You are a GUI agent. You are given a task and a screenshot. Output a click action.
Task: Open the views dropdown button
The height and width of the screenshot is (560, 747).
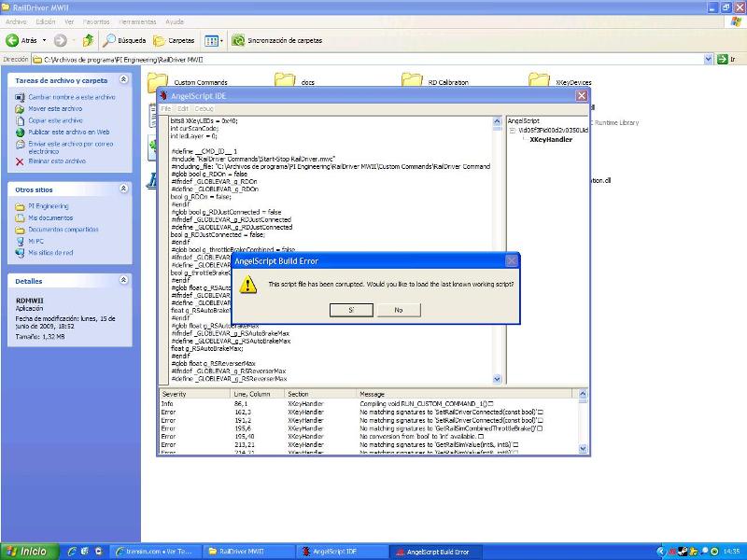coord(213,40)
